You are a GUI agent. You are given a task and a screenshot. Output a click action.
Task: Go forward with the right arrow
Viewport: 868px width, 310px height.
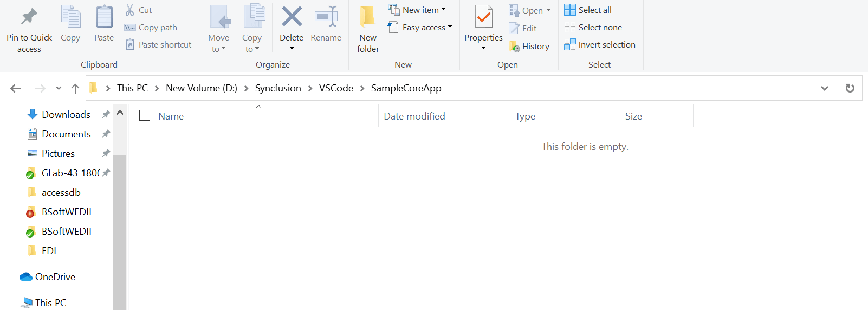(40, 88)
